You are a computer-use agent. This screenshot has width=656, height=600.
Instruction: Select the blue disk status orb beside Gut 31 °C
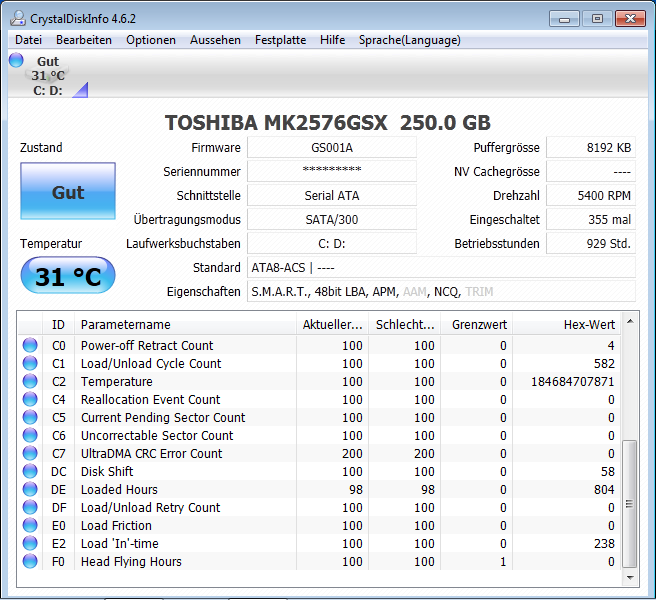[16, 60]
